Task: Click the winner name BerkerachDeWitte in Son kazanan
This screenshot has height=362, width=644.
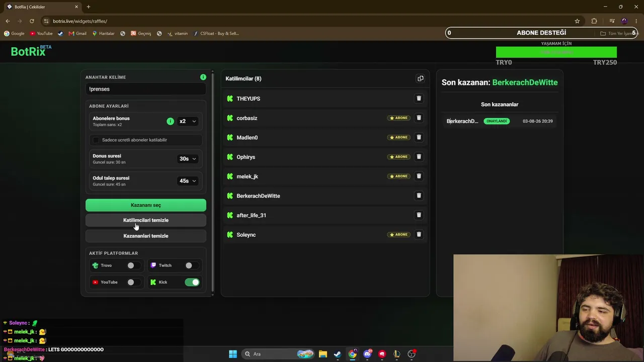Action: pyautogui.click(x=525, y=82)
